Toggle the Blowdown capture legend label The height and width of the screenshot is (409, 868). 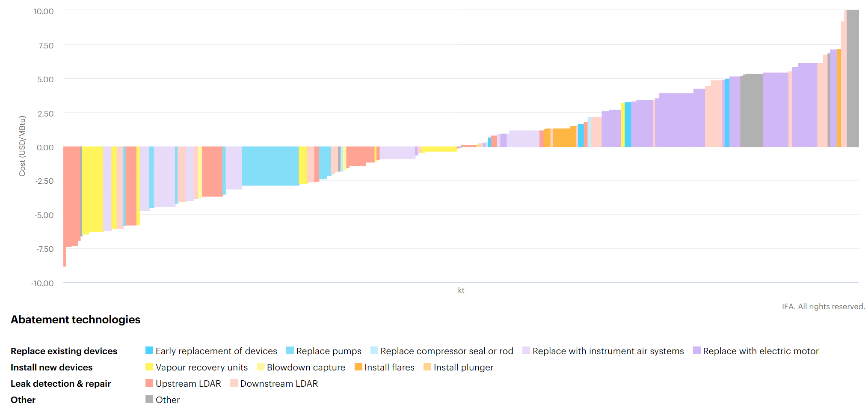306,367
